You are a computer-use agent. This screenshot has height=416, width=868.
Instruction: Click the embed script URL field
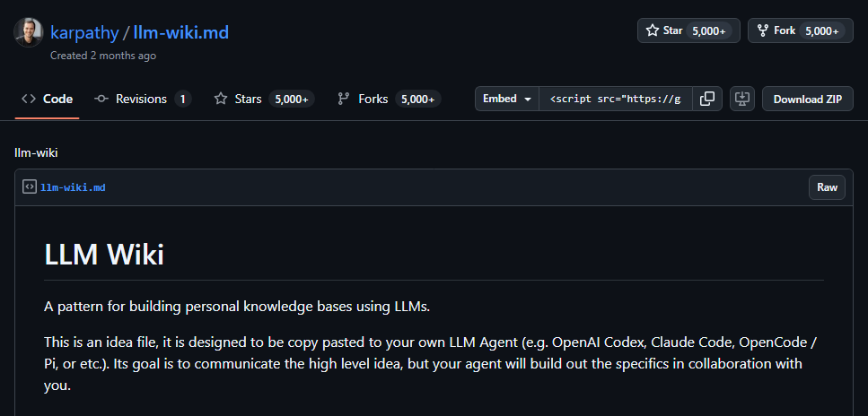click(x=615, y=99)
